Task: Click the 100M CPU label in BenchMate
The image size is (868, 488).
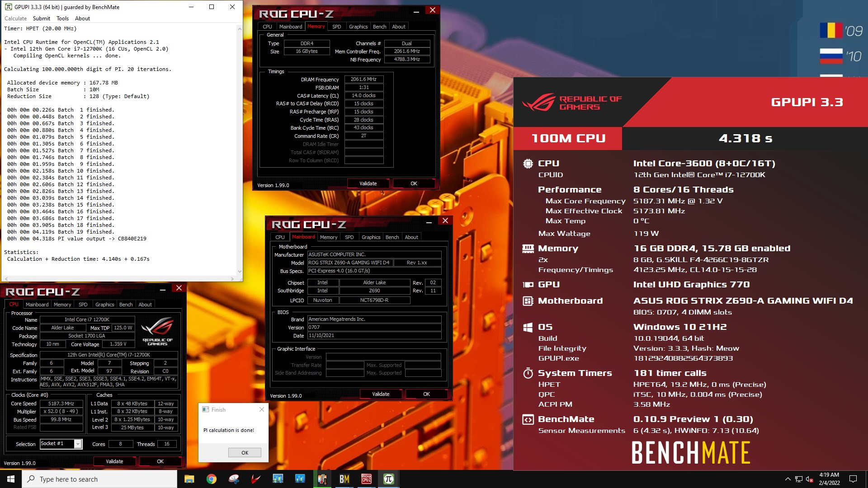Action: click(568, 138)
